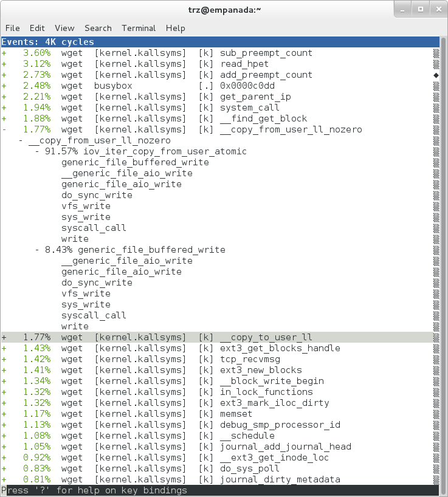Collapse the 8.43% generic_file_buffered_write callchain
This screenshot has height=497, width=448.
[x=38, y=250]
